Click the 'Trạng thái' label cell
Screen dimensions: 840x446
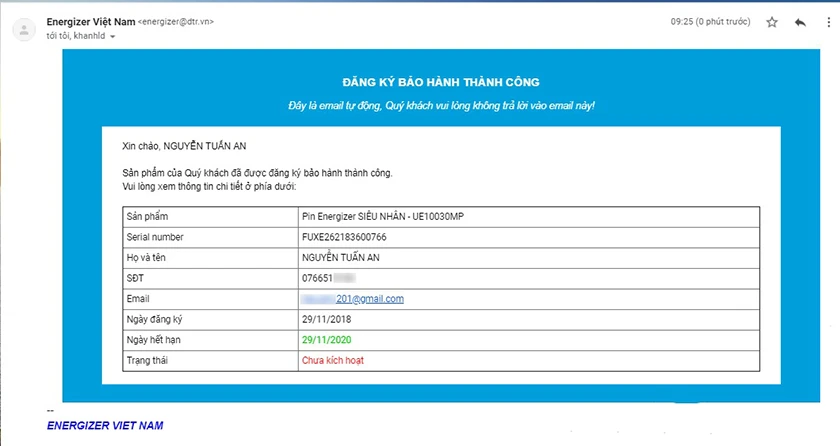(211, 361)
